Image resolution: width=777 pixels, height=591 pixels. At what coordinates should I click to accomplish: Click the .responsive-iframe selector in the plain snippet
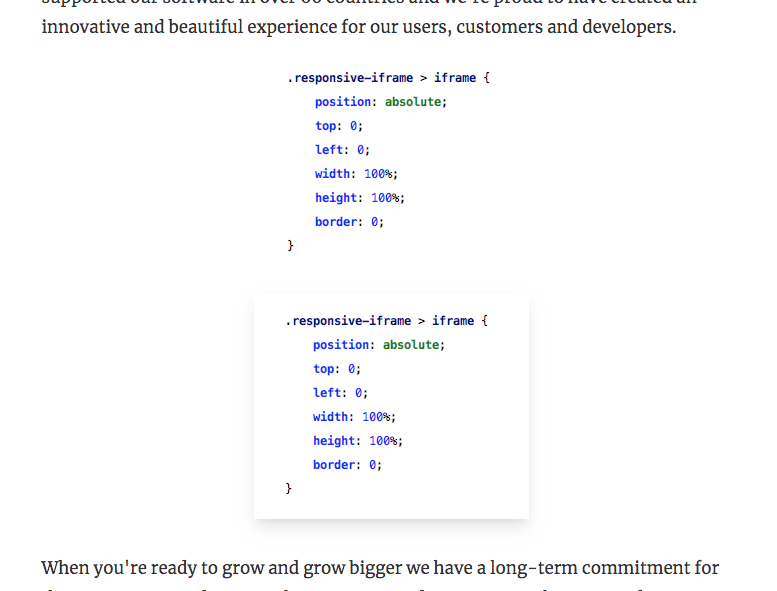[x=350, y=78]
